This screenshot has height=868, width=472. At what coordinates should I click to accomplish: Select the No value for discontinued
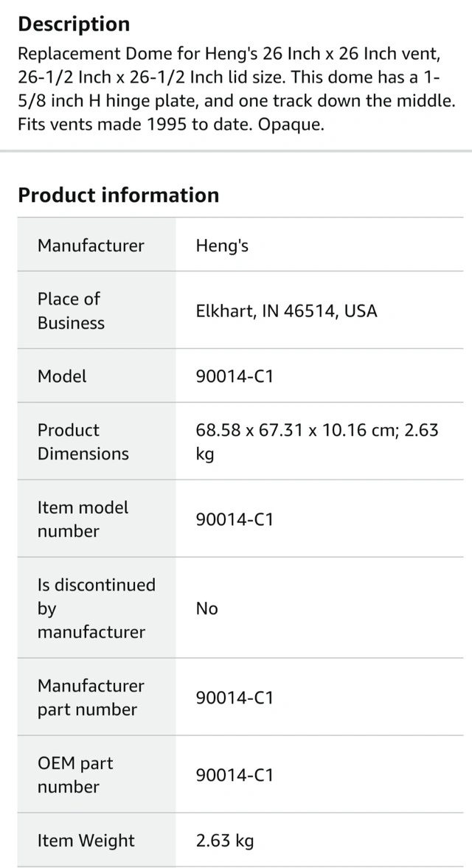tap(206, 608)
